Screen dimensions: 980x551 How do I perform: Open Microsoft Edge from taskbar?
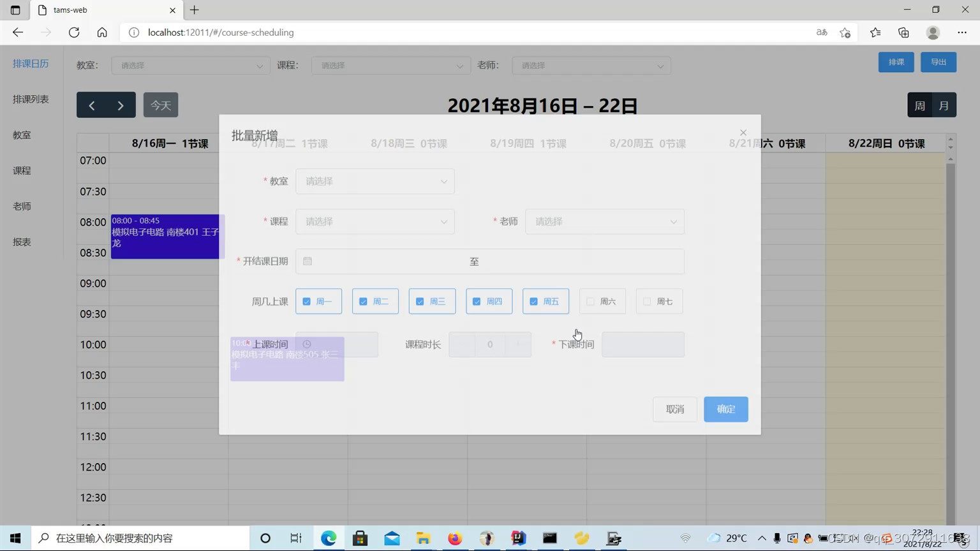pos(329,538)
